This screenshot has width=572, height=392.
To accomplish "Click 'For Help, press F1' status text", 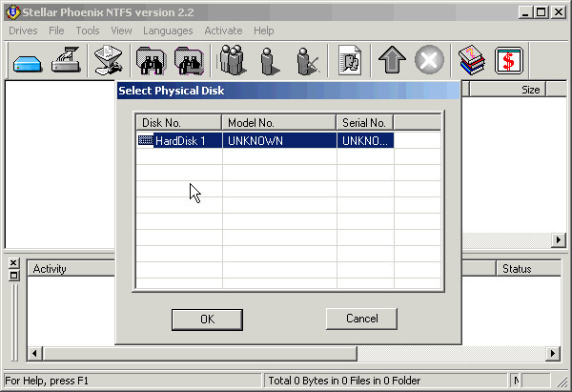I will [x=47, y=381].
